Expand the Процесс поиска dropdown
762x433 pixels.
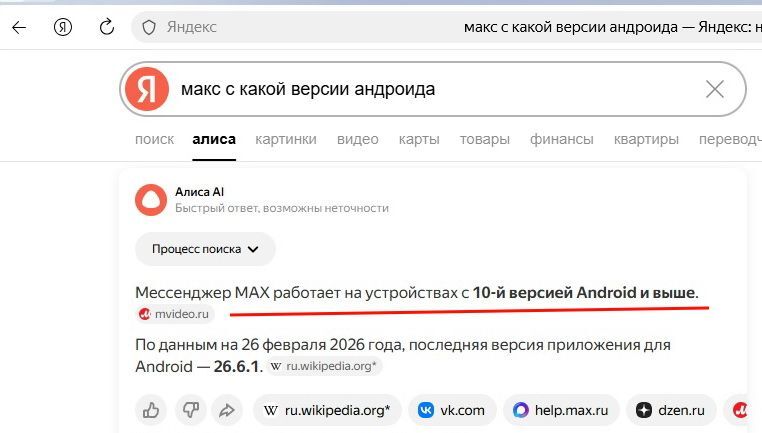(205, 249)
